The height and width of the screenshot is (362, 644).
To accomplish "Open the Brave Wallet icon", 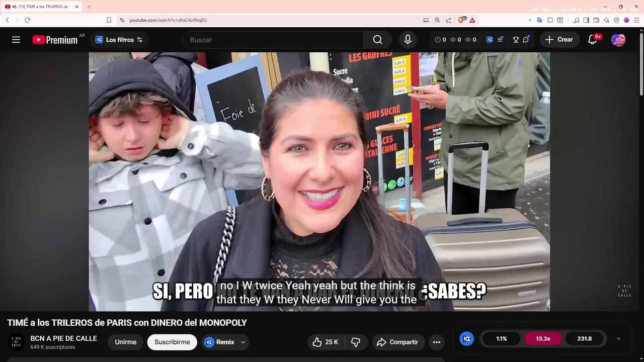I will pyautogui.click(x=596, y=20).
